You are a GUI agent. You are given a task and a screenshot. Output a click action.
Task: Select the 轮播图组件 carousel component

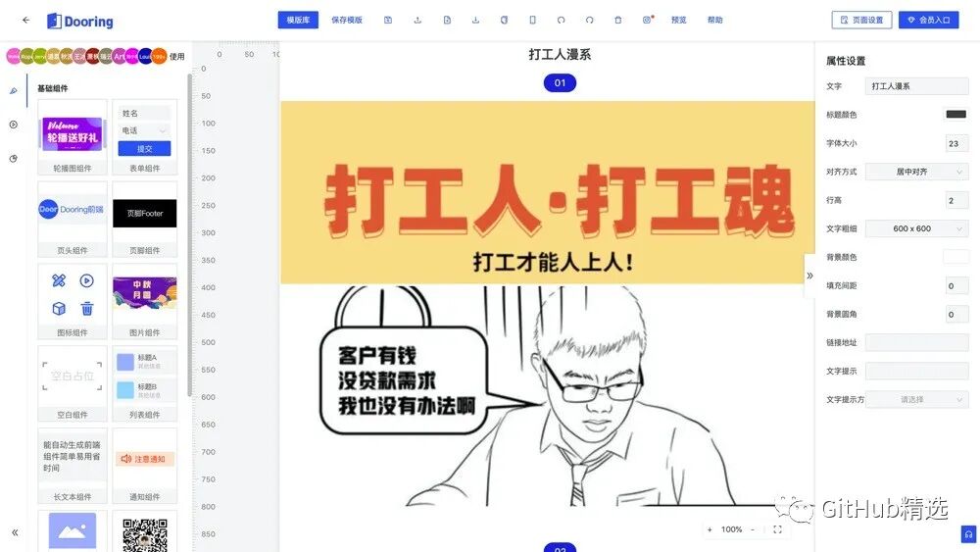[73, 137]
